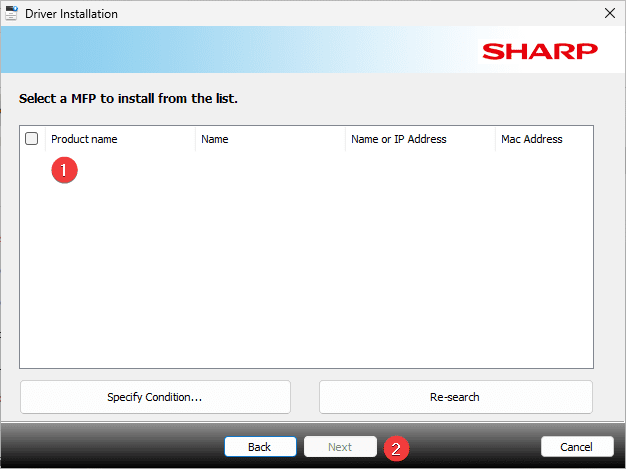Viewport: 626px width, 469px height.
Task: Click the greyed-out Next button
Action: coord(340,447)
